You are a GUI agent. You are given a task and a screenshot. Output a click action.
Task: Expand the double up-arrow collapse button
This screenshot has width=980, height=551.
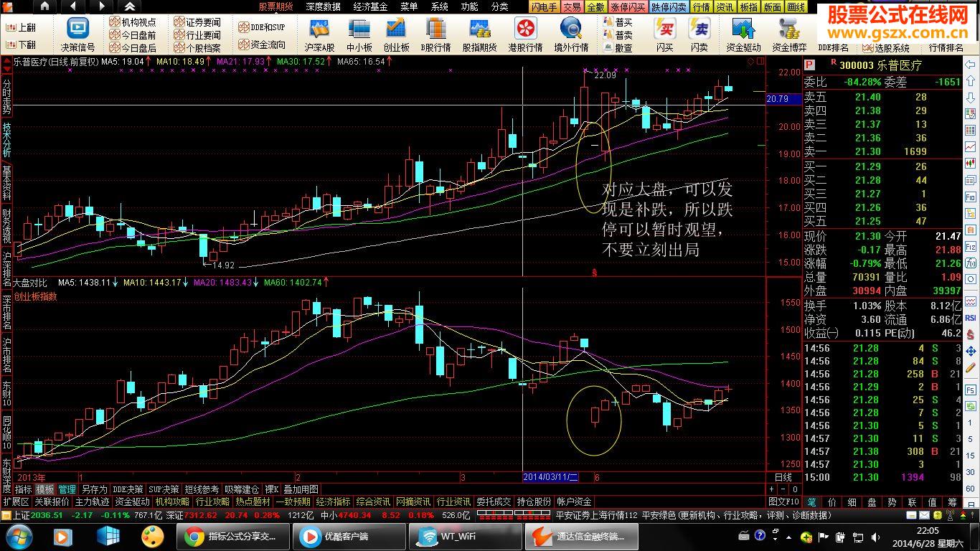pos(130,6)
